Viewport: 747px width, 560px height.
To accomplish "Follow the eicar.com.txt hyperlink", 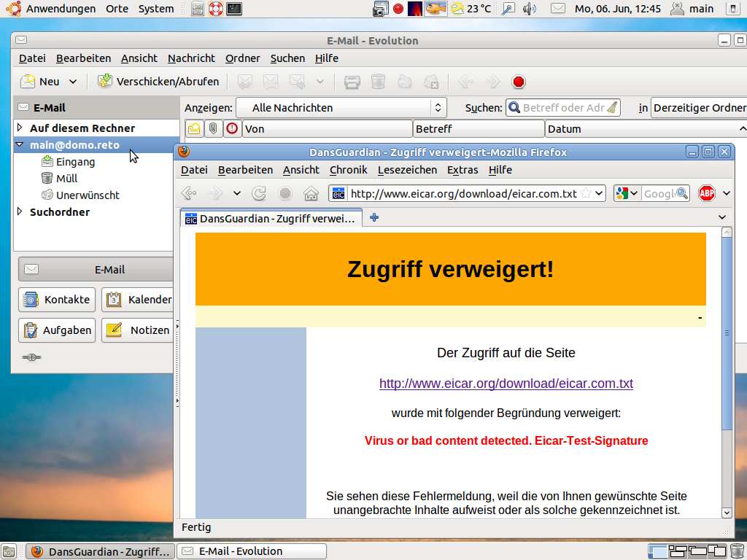I will pyautogui.click(x=506, y=384).
